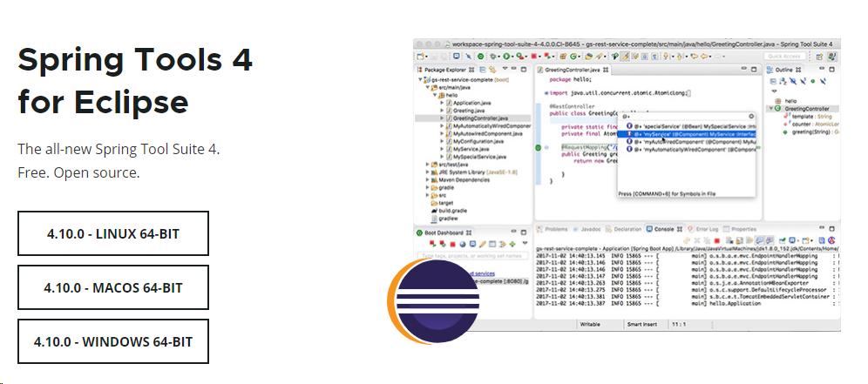
Task: Click Smart Insert status bar entry
Action: click(x=642, y=324)
